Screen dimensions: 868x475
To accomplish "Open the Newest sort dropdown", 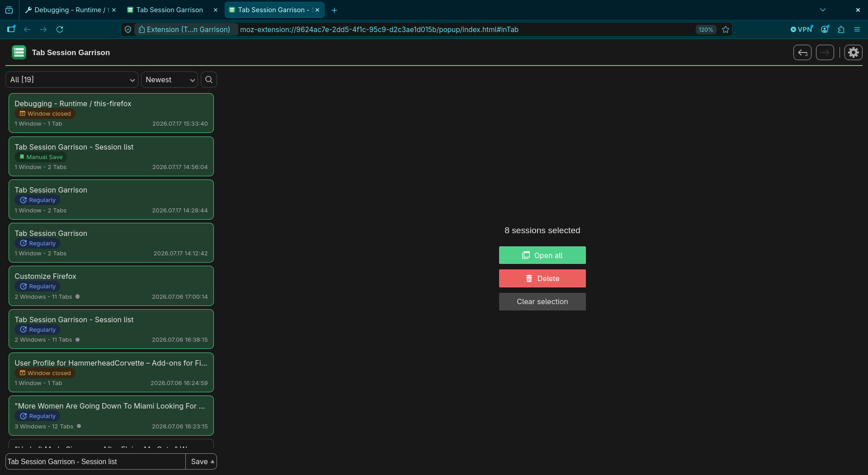I will tap(170, 80).
